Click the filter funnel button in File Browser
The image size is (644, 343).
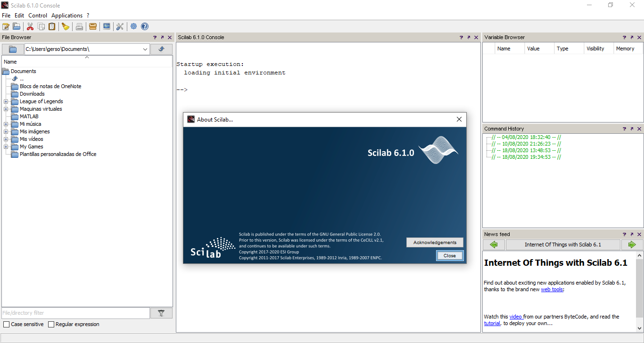[161, 313]
